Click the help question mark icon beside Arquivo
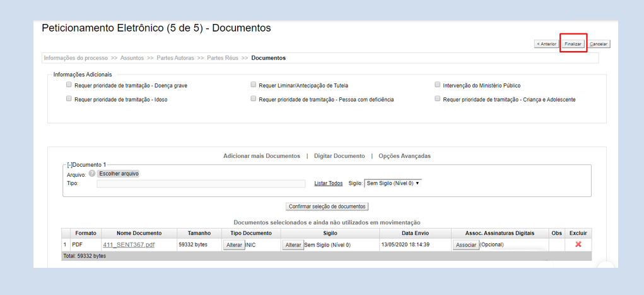This screenshot has width=644, height=295. (x=92, y=174)
